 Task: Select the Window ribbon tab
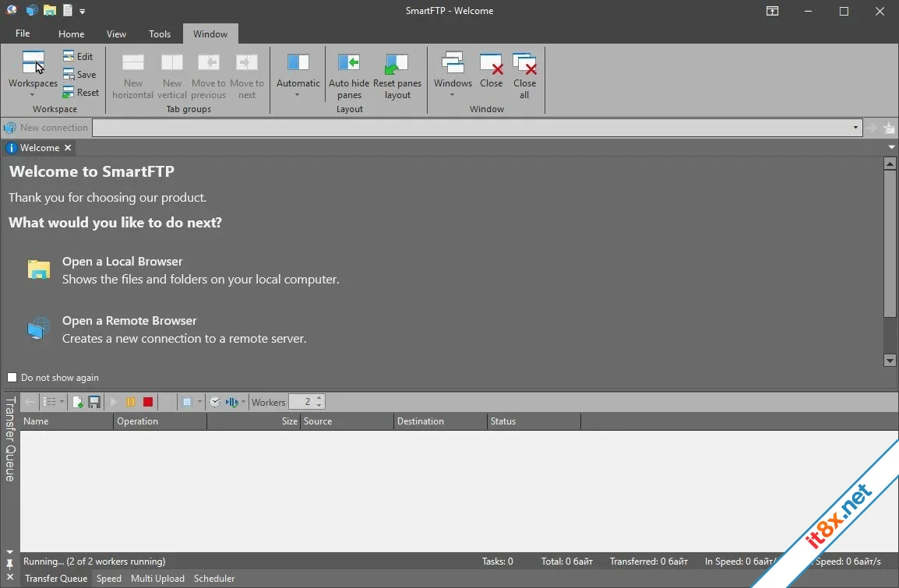(210, 33)
